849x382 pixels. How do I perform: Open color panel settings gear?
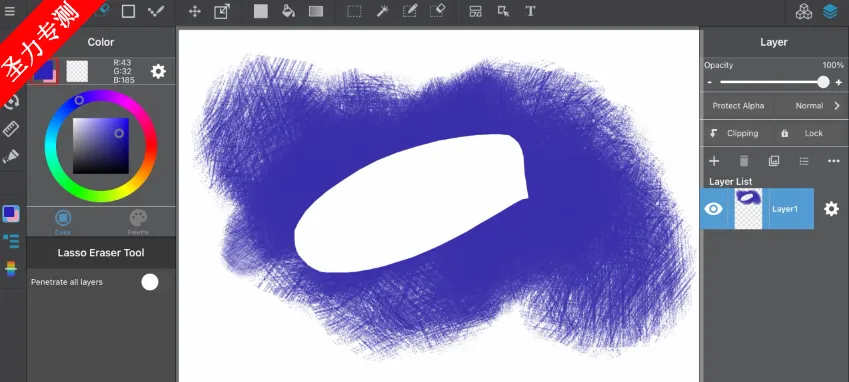(158, 71)
